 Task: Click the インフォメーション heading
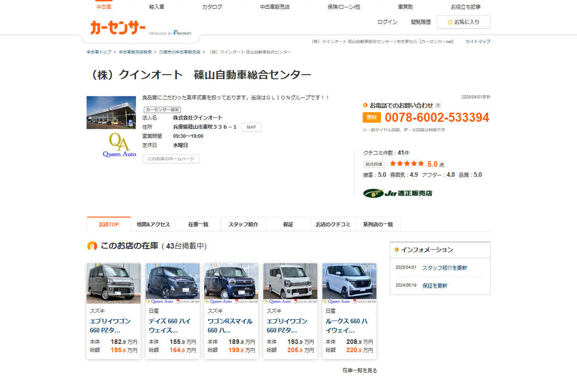click(427, 250)
